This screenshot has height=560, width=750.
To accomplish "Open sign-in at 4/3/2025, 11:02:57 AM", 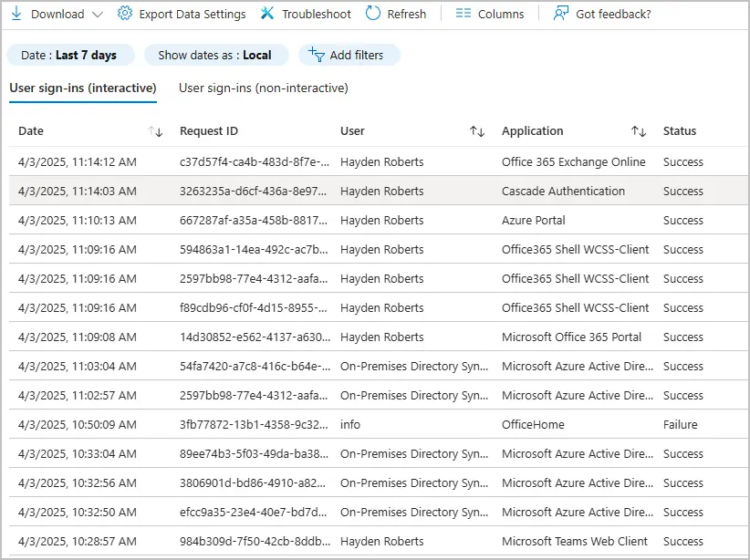I will 78,396.
